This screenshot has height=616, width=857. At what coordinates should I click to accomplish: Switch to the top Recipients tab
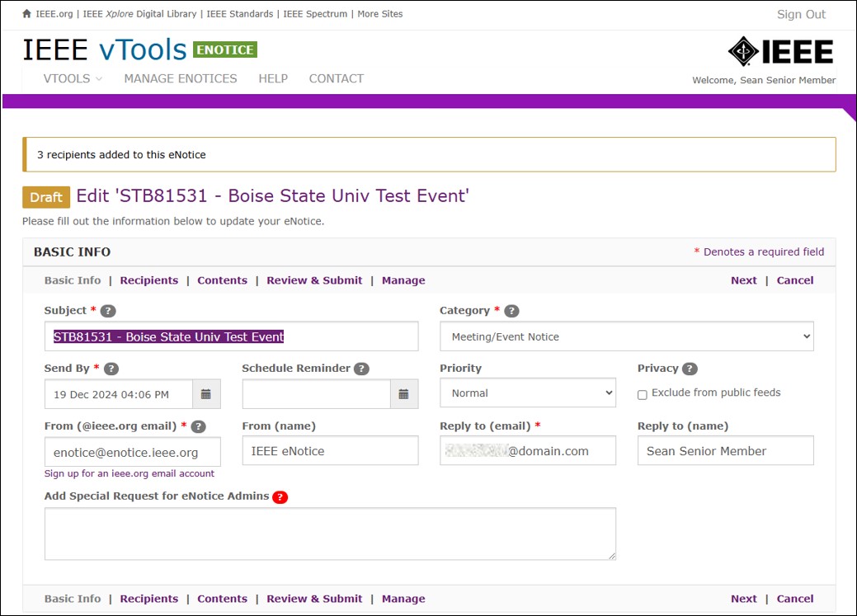(x=149, y=280)
